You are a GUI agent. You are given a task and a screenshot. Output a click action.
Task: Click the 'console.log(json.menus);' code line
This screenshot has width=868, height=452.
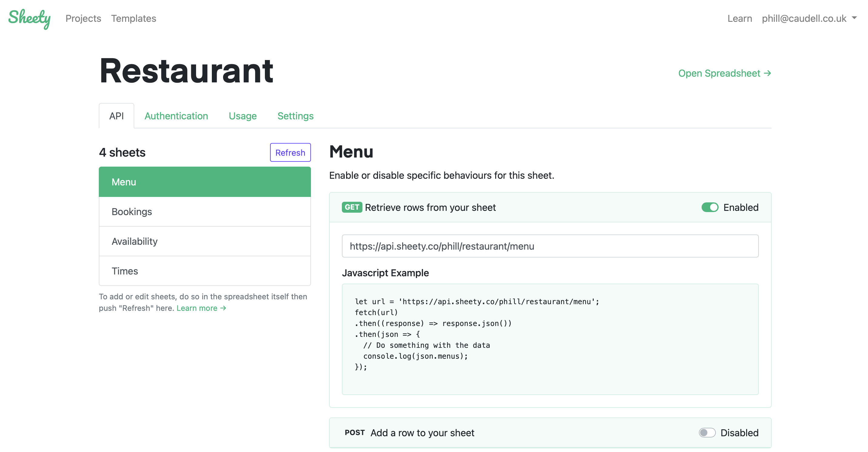tap(416, 356)
